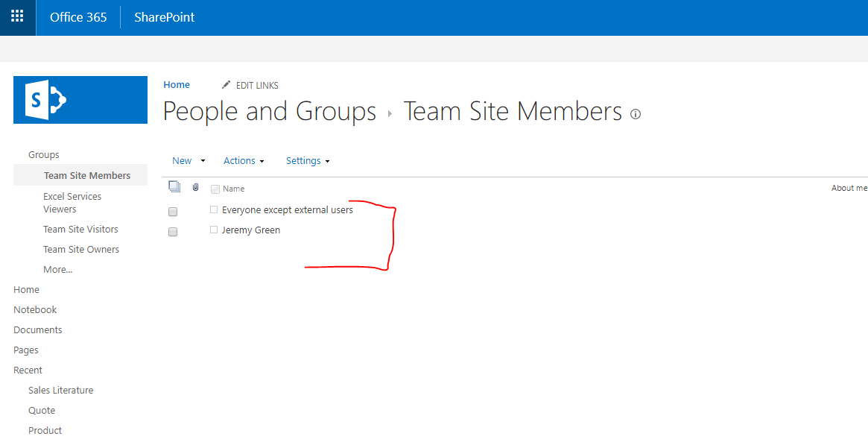Open the group info icon beside title
This screenshot has height=445, width=868.
tap(636, 115)
